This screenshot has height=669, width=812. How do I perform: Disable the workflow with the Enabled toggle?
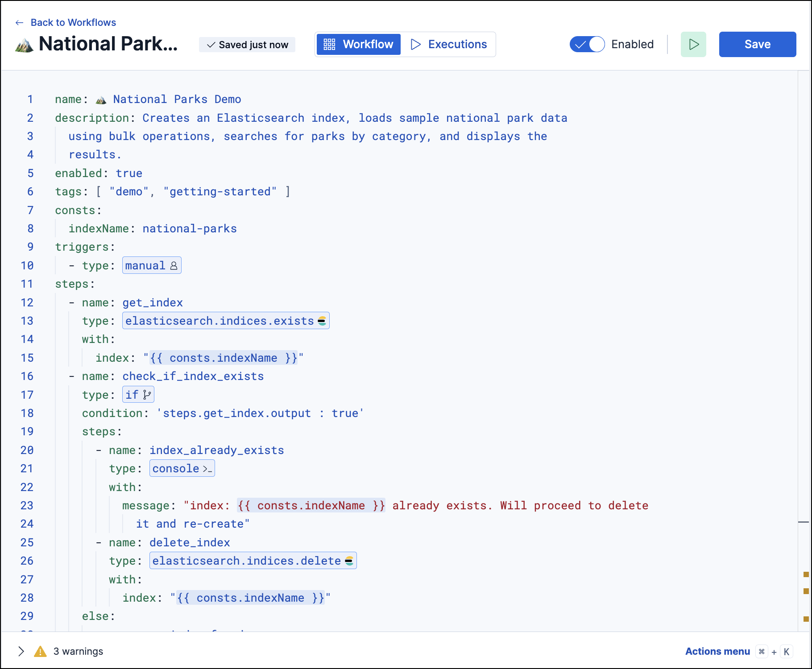[x=587, y=44]
